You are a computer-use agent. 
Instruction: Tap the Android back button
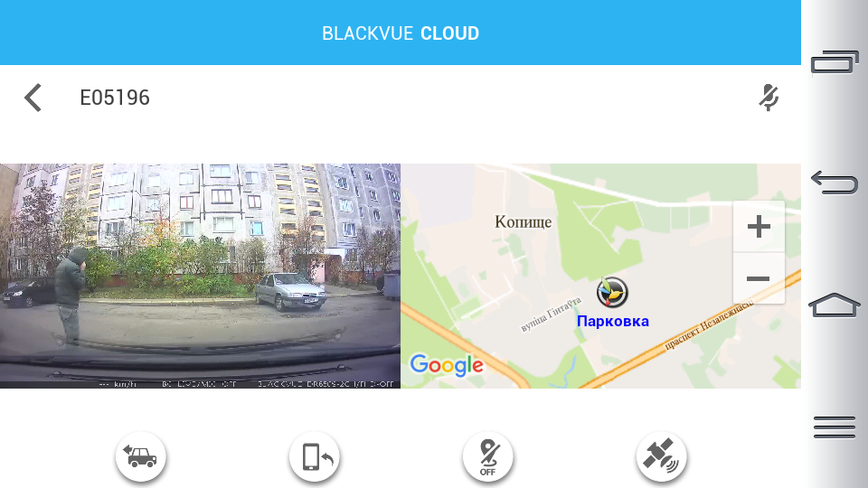point(835,183)
